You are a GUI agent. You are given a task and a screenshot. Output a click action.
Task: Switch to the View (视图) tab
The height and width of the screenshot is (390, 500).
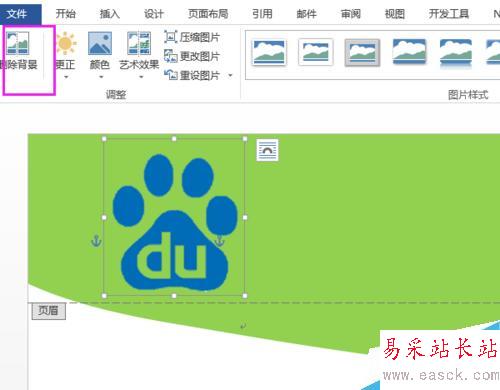(x=395, y=14)
